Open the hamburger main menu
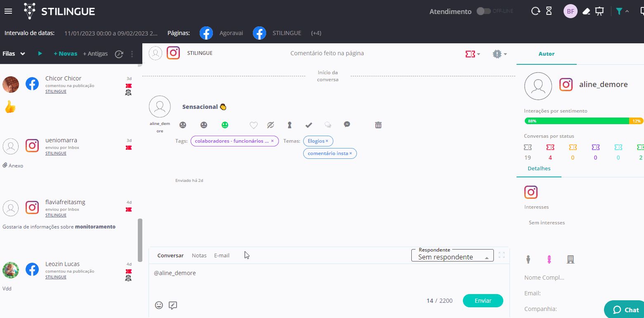Image resolution: width=644 pixels, height=318 pixels. click(x=8, y=12)
